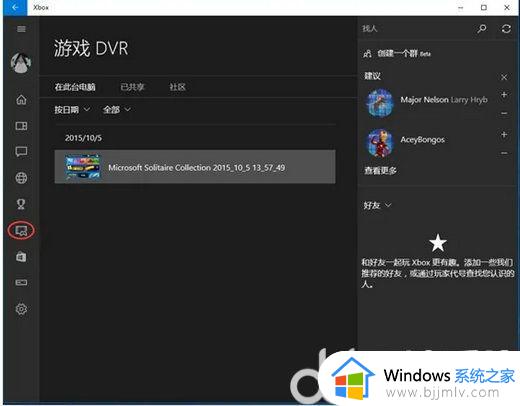
Task: Open the sort by date dropdown
Action: (72, 109)
